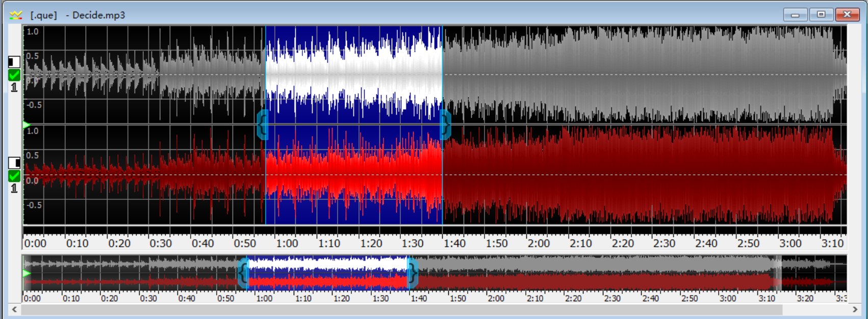Click 3:00 on the overview timeline ruler
Screen dimensions: 868x319
(728, 298)
